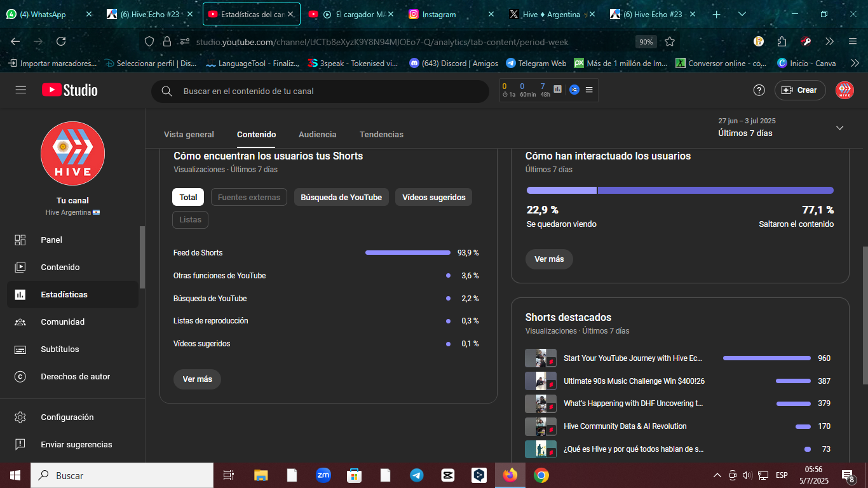Viewport: 868px width, 488px height.
Task: Select the Total filter chip
Action: [x=188, y=197]
